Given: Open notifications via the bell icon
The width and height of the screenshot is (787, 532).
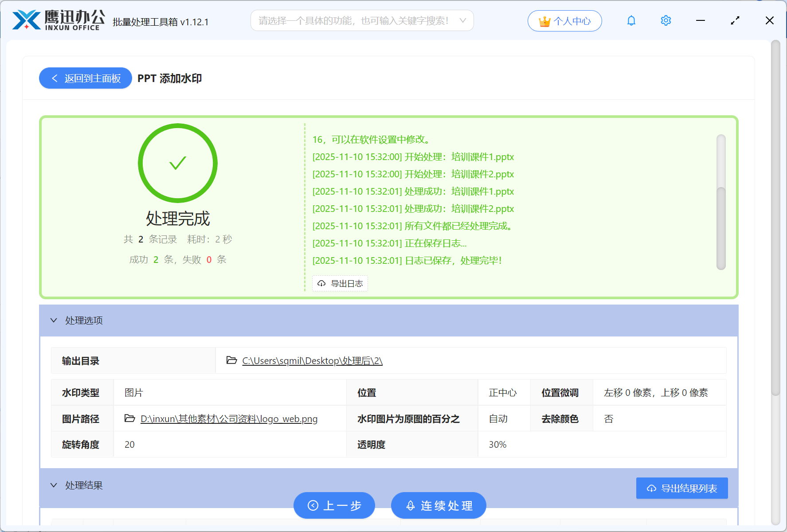Looking at the screenshot, I should pyautogui.click(x=631, y=20).
